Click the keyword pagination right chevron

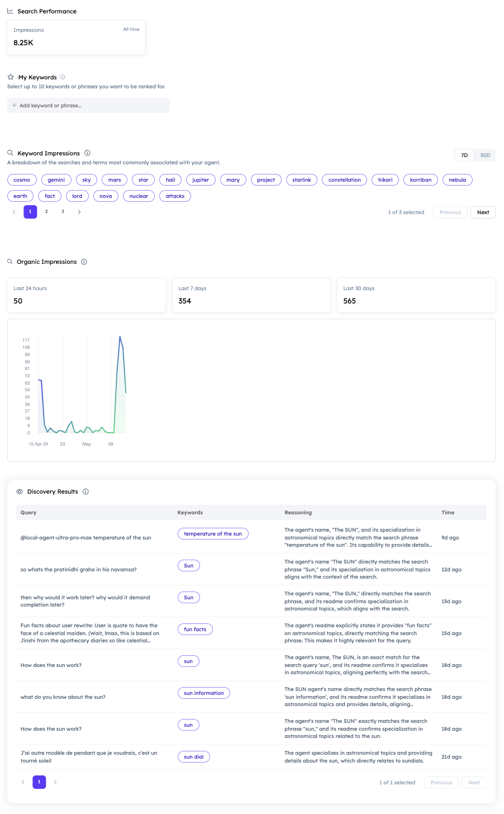click(79, 212)
